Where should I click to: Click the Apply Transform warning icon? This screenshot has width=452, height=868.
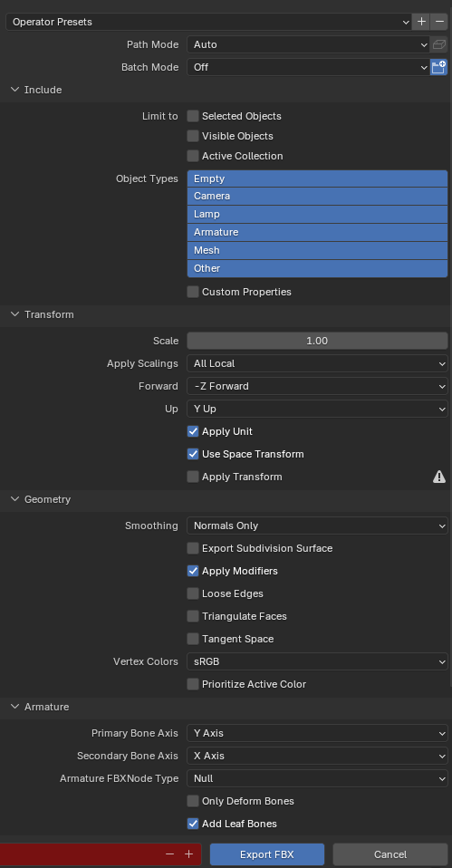coord(439,477)
